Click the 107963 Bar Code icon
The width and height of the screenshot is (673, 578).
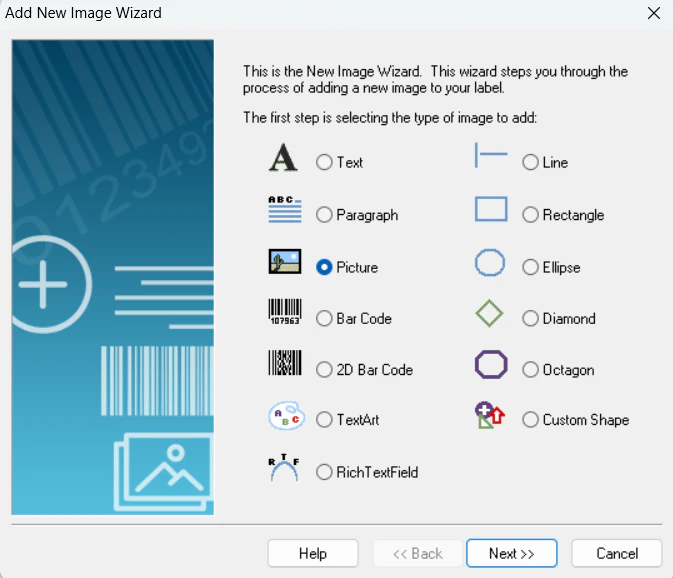[x=285, y=312]
